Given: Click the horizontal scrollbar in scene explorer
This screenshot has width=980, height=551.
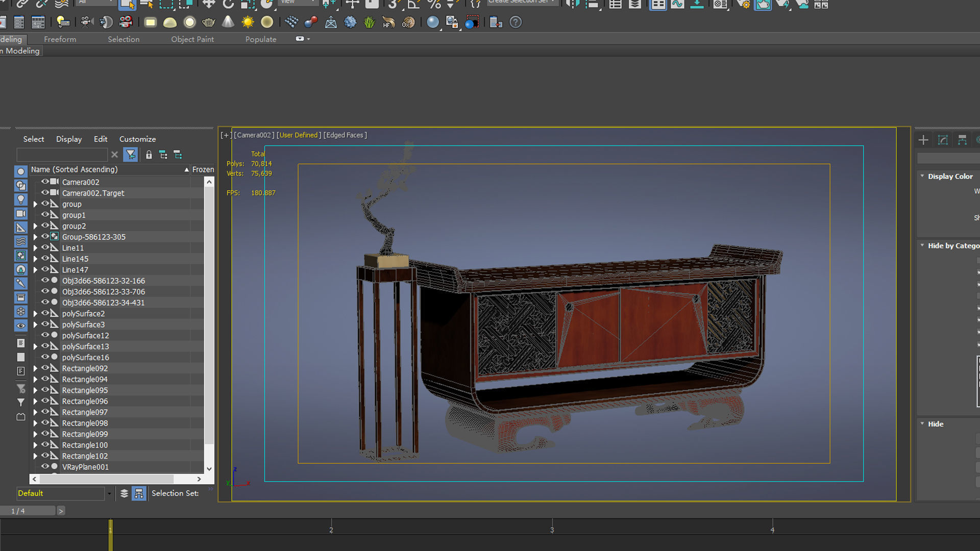Looking at the screenshot, I should coord(107,479).
